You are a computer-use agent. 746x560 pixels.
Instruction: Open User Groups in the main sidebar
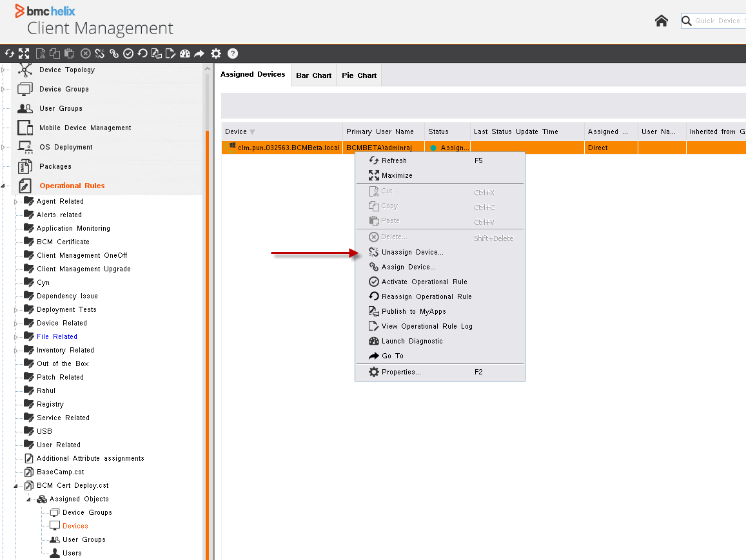click(61, 108)
